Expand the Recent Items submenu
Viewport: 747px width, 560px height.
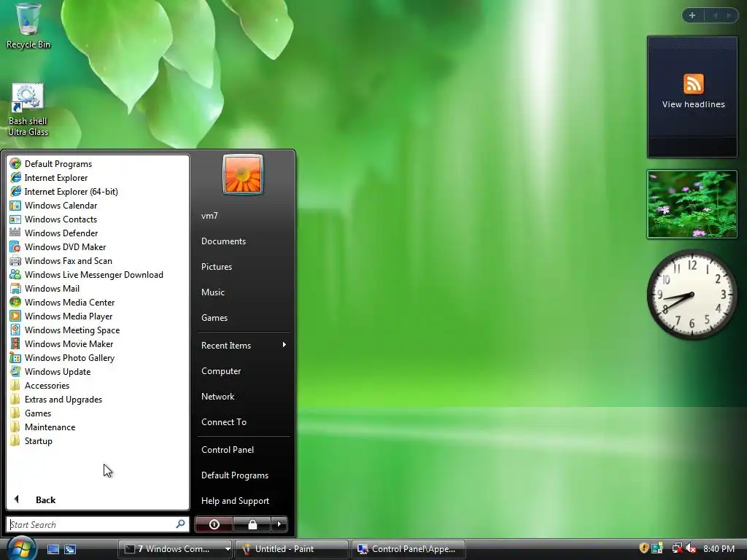point(243,345)
